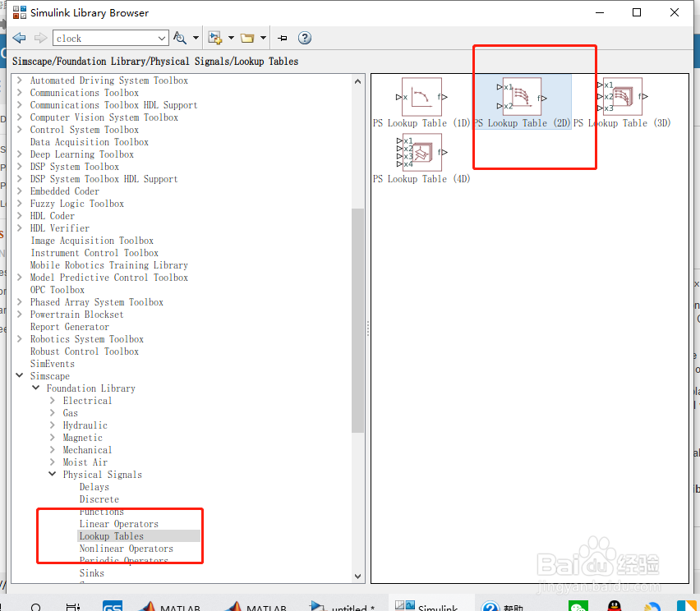Collapse the Physical Signals node

(53, 474)
